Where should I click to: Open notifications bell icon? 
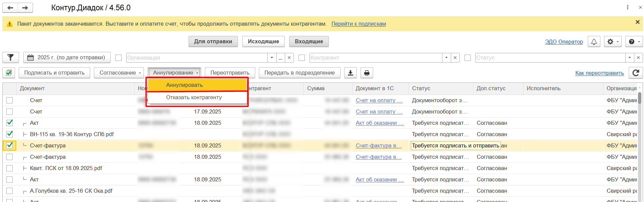coord(594,42)
